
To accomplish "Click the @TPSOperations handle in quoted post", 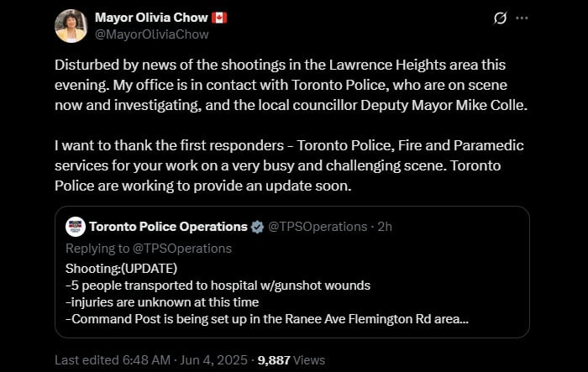I will [318, 227].
